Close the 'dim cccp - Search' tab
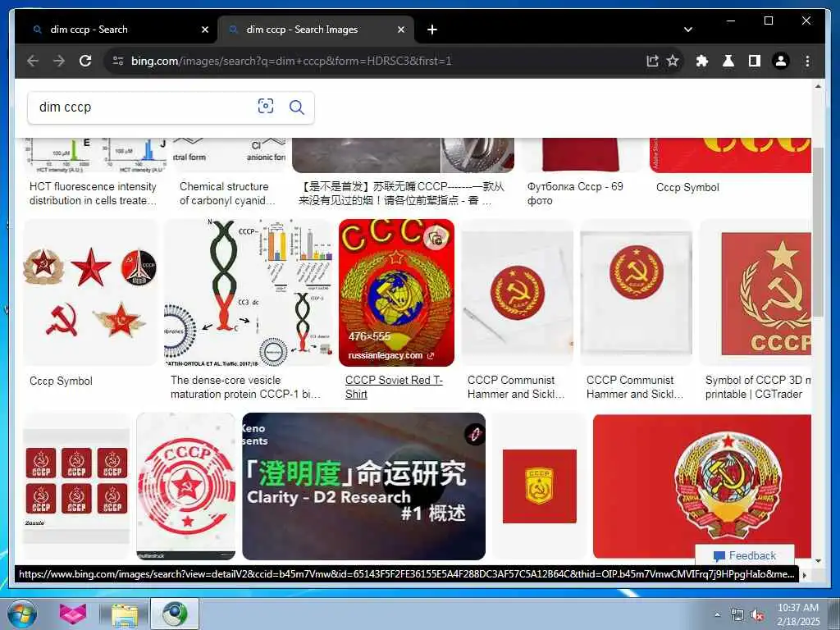The height and width of the screenshot is (630, 840). [204, 30]
